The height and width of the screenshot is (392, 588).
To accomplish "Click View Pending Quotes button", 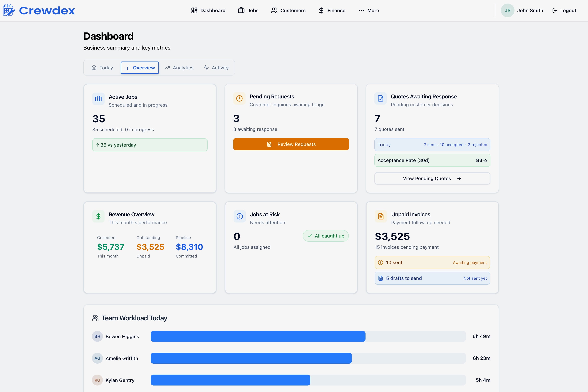I will tap(432, 179).
